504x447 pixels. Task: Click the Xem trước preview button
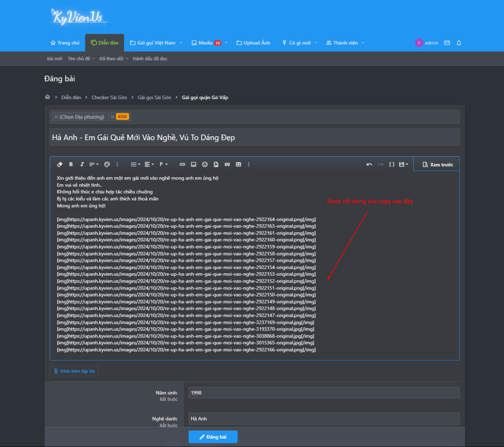pos(437,165)
